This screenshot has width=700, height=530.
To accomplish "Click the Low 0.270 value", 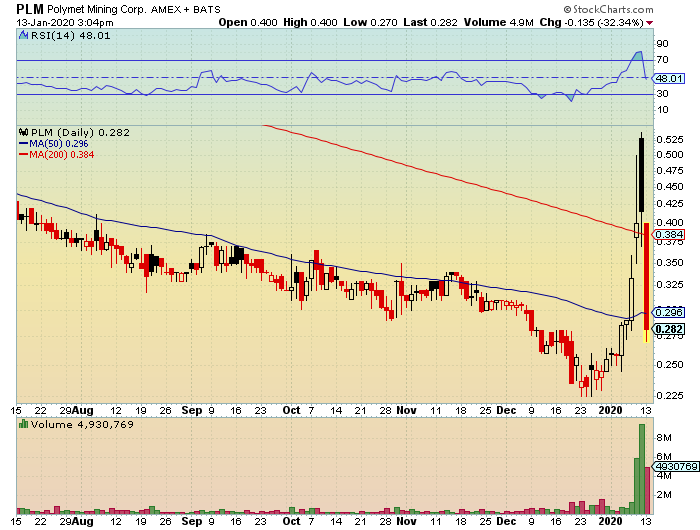I will click(370, 22).
